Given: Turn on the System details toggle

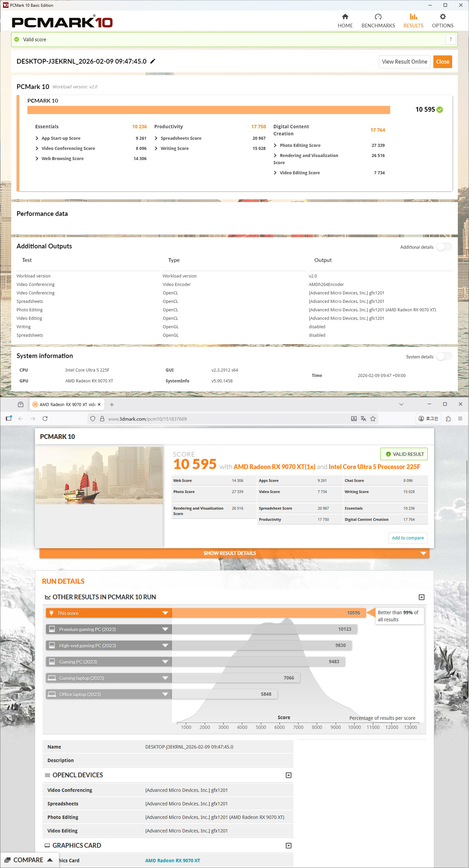Looking at the screenshot, I should coord(444,357).
